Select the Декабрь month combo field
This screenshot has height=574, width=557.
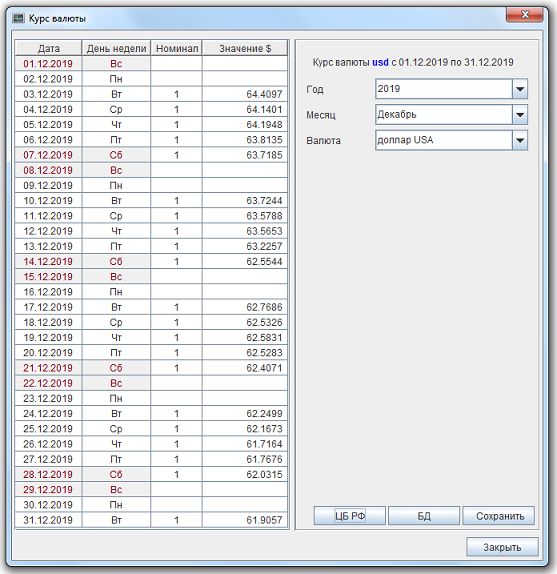coord(444,115)
